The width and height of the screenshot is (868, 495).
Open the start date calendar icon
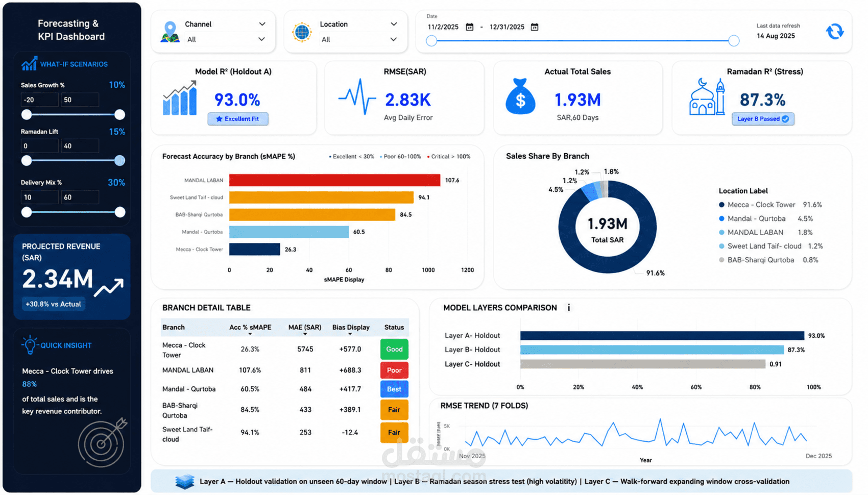click(x=469, y=27)
